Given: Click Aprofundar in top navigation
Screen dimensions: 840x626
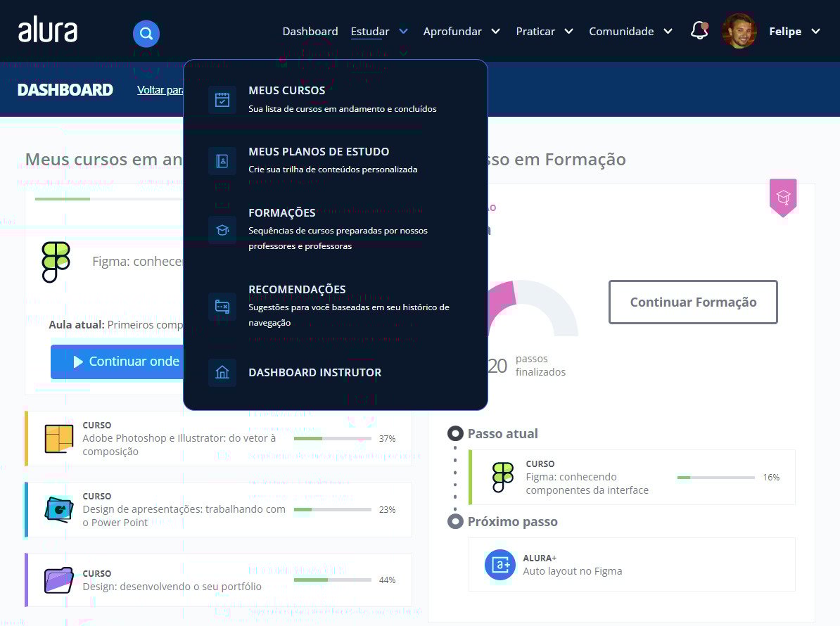Looking at the screenshot, I should click(x=452, y=32).
